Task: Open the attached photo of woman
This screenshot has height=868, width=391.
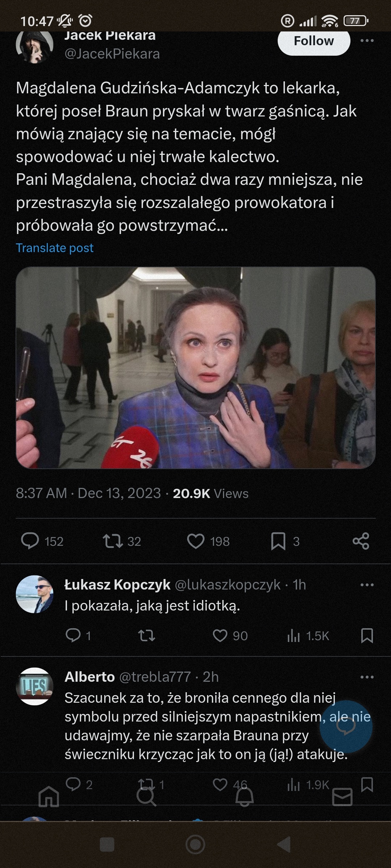Action: point(195,367)
